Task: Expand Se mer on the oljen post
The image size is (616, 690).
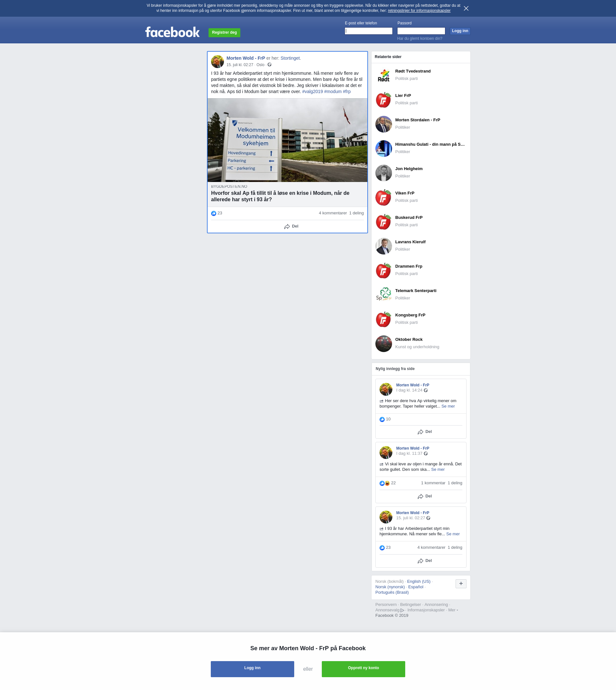Action: point(438,470)
